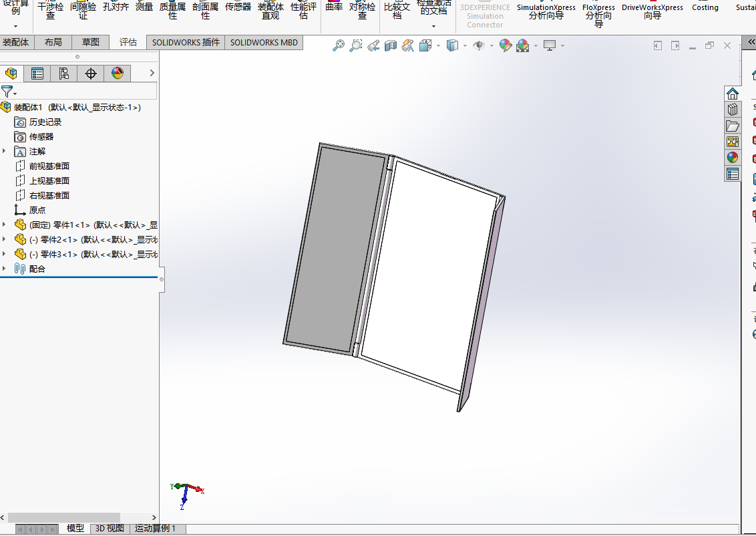Open ConfigurationManager tab icon

point(63,74)
